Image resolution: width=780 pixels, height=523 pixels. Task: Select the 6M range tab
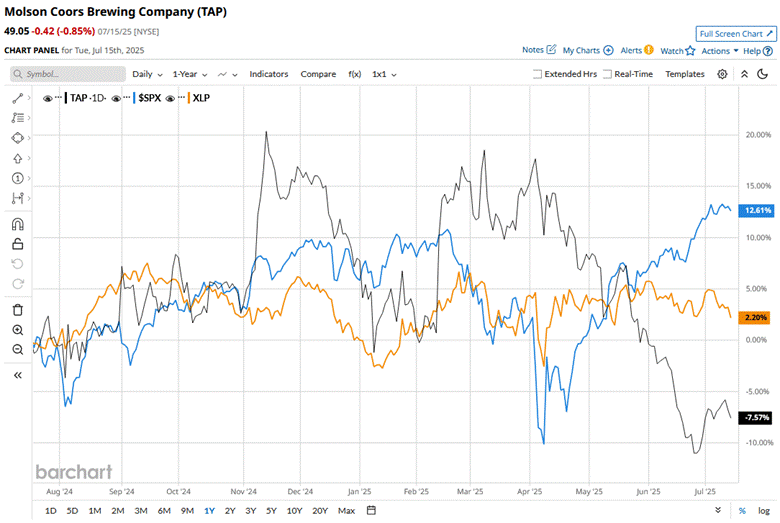click(x=164, y=511)
